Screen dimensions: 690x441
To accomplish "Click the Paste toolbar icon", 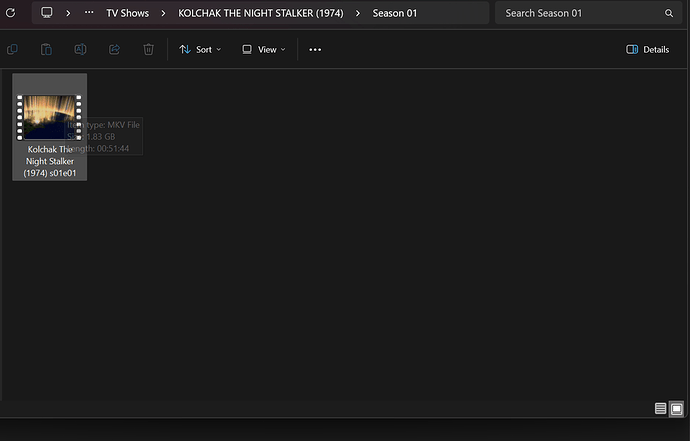I will (46, 49).
